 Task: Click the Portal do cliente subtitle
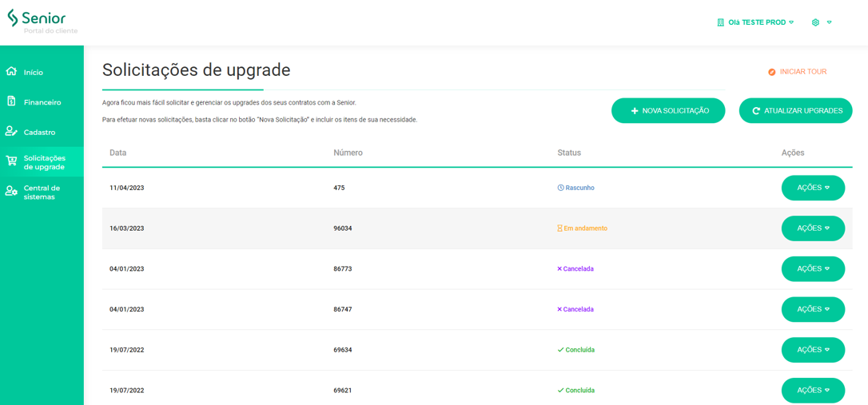click(50, 31)
